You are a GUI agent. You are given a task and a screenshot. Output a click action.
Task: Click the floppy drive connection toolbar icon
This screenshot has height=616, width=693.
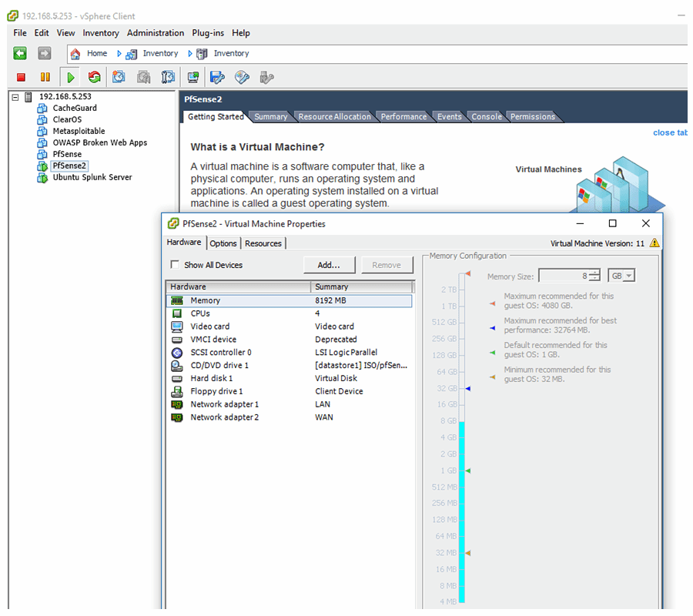click(217, 77)
